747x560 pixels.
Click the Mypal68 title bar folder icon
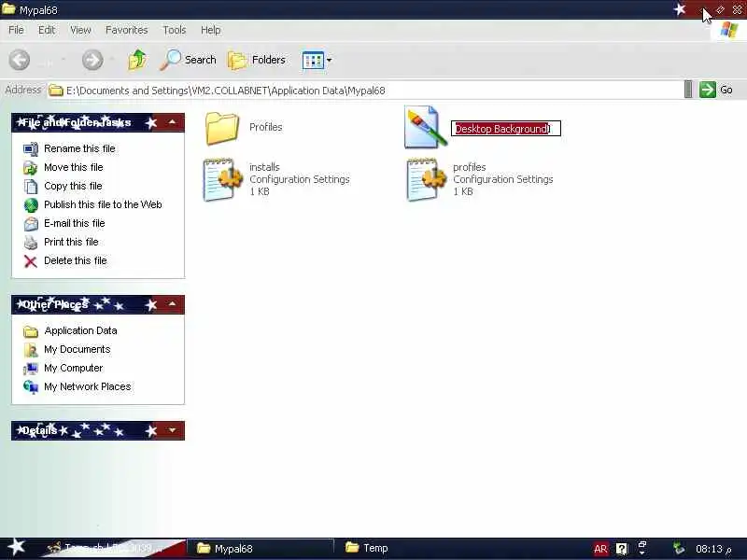(8, 9)
